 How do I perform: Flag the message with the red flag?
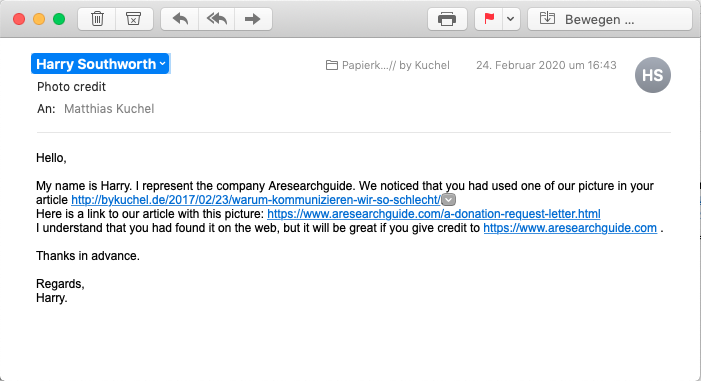coord(489,19)
